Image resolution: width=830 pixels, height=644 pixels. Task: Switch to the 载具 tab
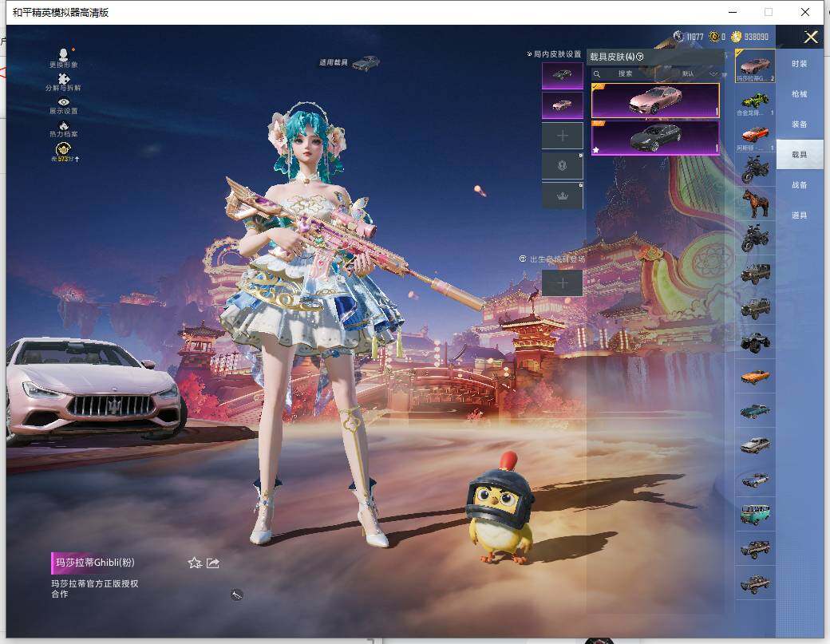[x=800, y=155]
